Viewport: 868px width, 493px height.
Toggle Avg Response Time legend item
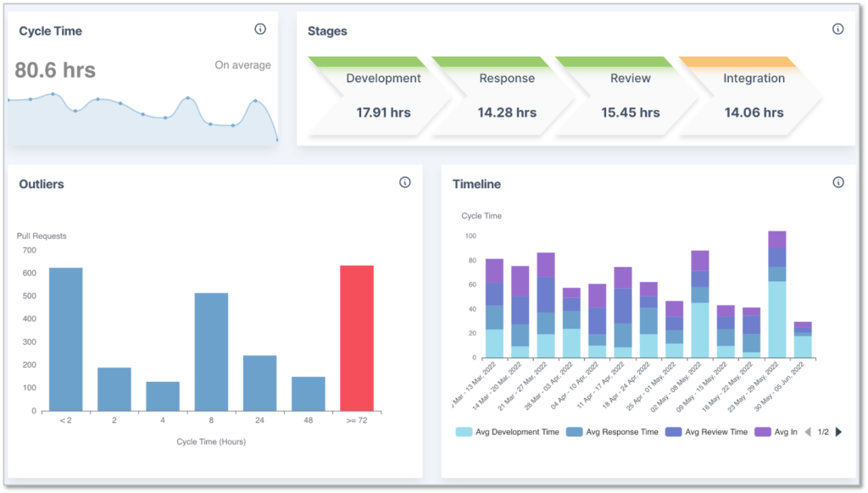pos(612,432)
